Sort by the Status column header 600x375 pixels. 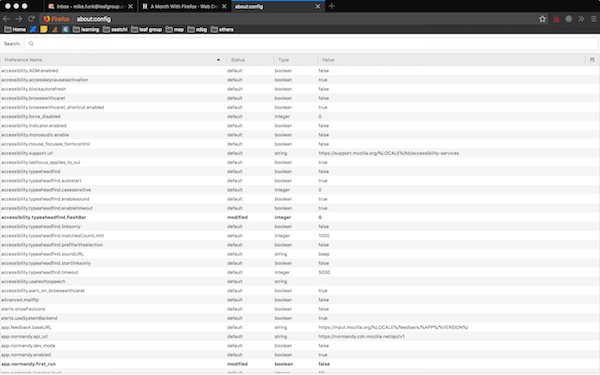[x=250, y=60]
